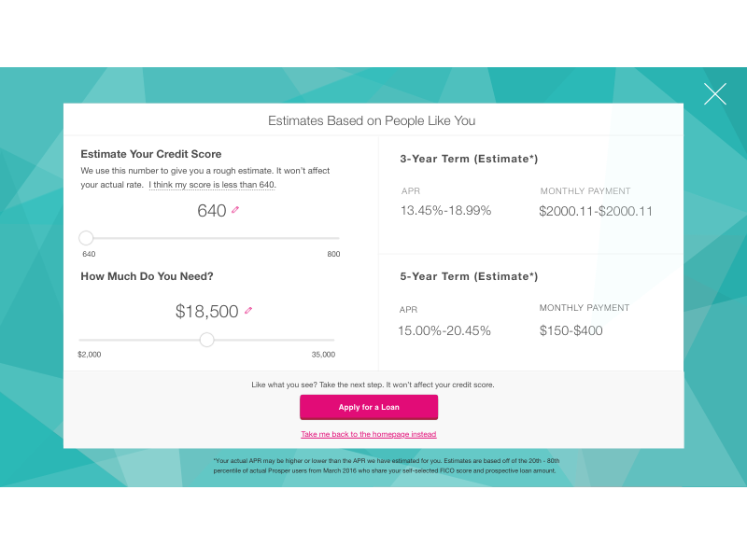Open the "score is less than 640" link
This screenshot has height=560, width=747.
(212, 185)
